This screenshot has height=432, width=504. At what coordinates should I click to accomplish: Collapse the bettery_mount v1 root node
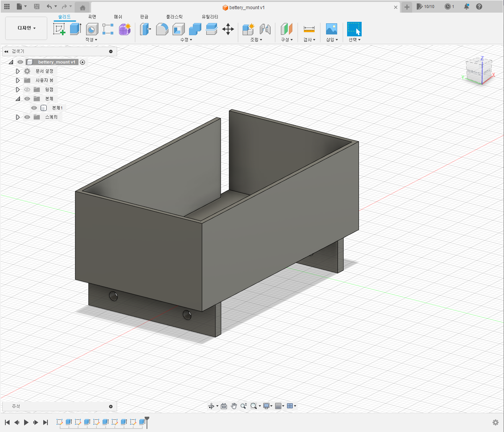point(11,62)
